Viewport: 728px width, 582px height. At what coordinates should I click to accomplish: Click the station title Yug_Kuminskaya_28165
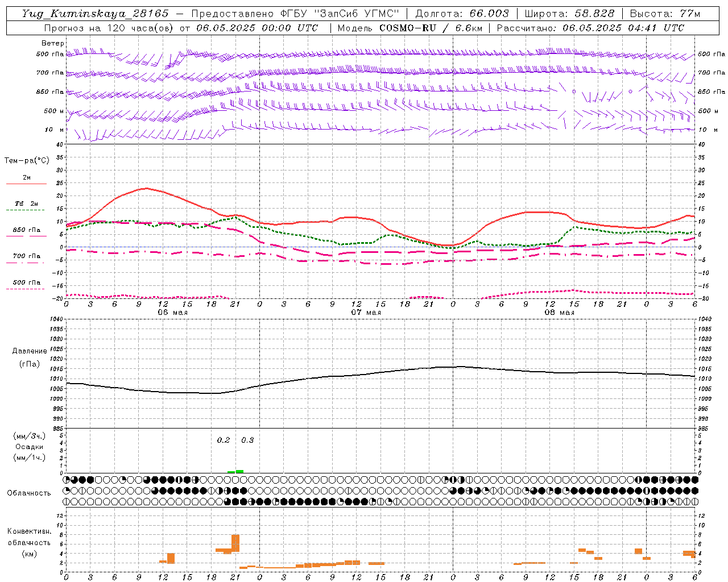(95, 14)
